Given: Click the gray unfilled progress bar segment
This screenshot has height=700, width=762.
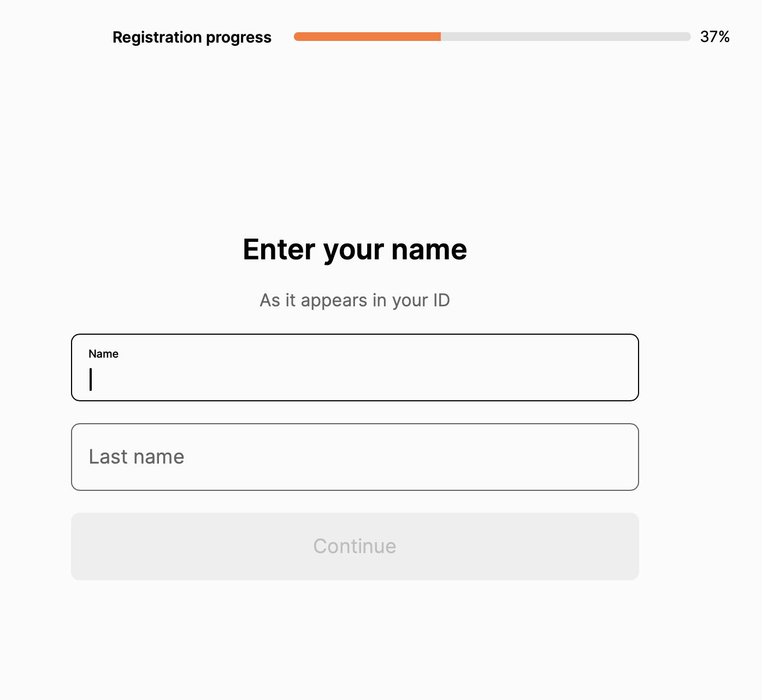Looking at the screenshot, I should (566, 37).
